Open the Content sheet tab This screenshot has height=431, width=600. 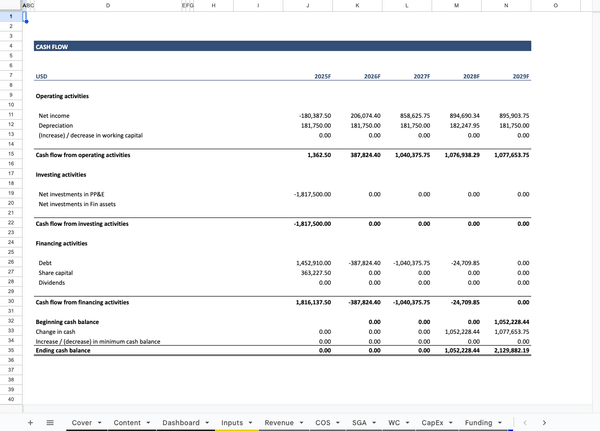click(x=127, y=423)
